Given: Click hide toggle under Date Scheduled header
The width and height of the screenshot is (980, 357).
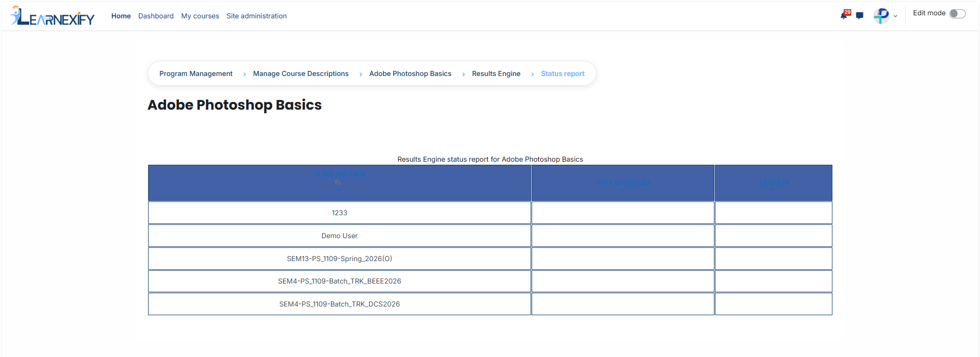Looking at the screenshot, I should coord(623,190).
